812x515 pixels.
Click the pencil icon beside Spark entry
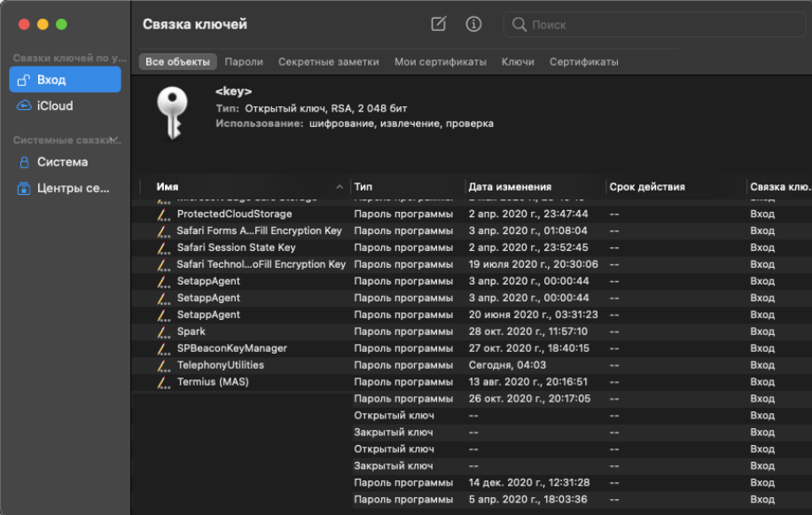point(162,332)
